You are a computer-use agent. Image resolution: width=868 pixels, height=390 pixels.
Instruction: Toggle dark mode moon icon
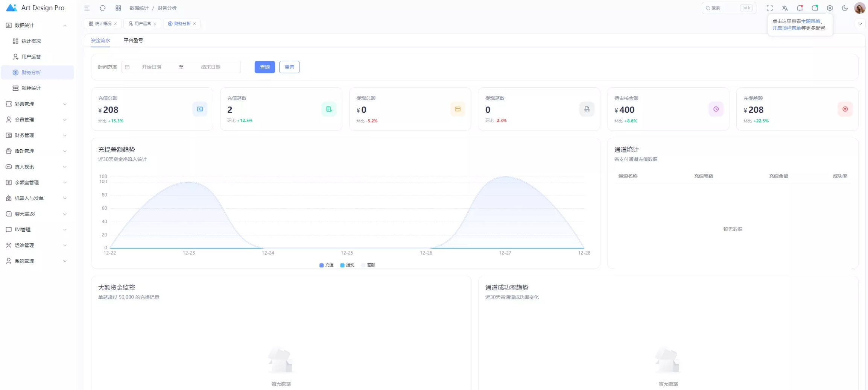pyautogui.click(x=845, y=8)
